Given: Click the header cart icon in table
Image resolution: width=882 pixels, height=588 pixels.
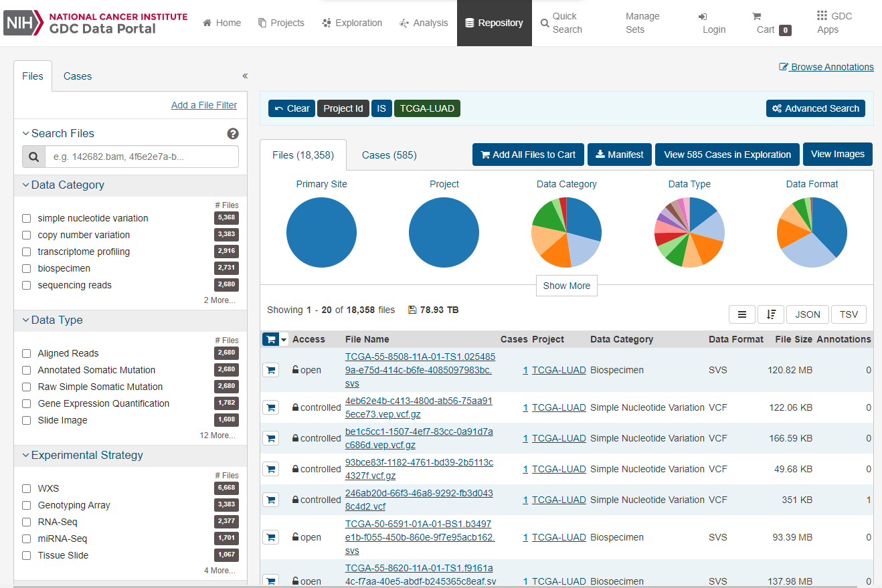Looking at the screenshot, I should (x=270, y=339).
